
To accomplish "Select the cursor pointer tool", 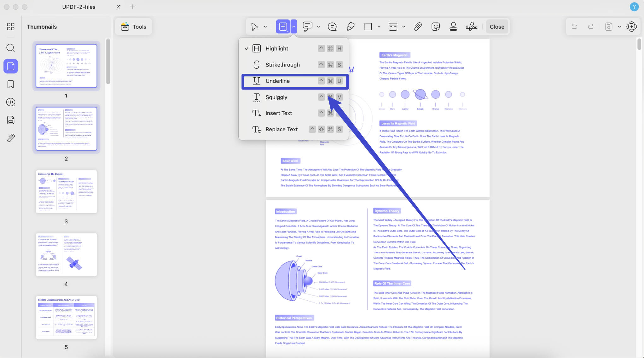I will pyautogui.click(x=255, y=27).
